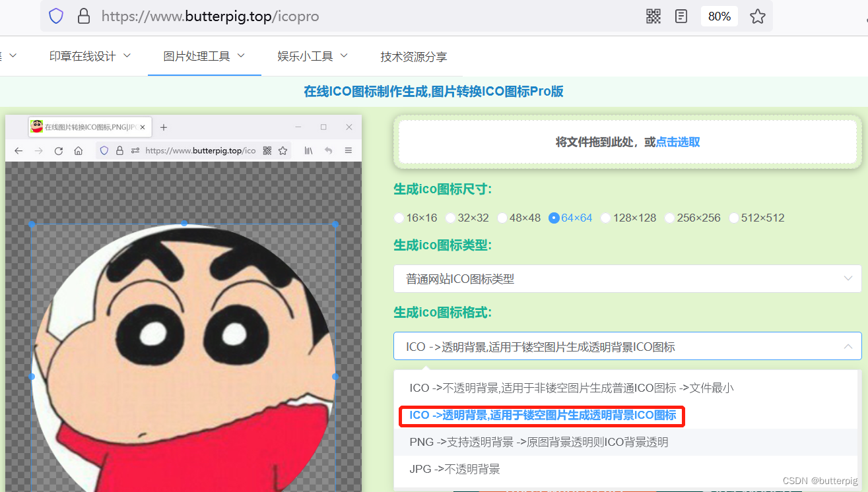Click the library icon in the preview's browser toolbar
The height and width of the screenshot is (492, 868).
tap(308, 151)
